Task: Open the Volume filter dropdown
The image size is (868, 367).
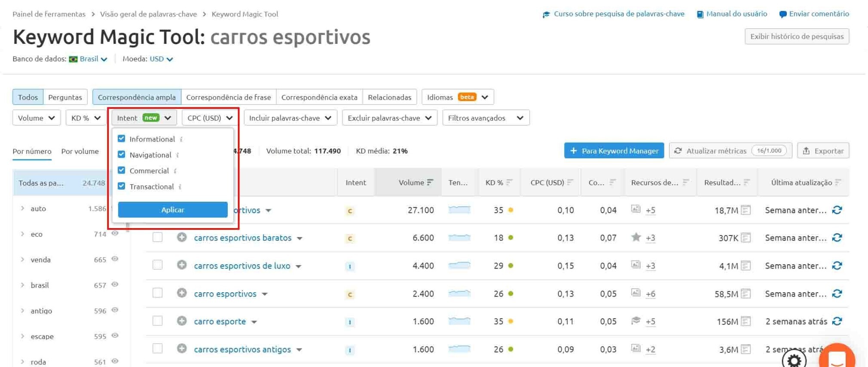Action: 37,118
